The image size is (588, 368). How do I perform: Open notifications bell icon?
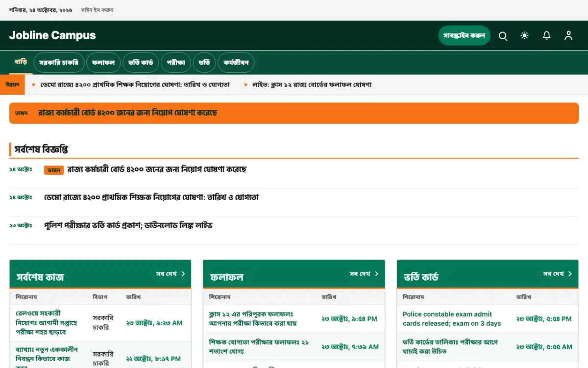point(546,36)
